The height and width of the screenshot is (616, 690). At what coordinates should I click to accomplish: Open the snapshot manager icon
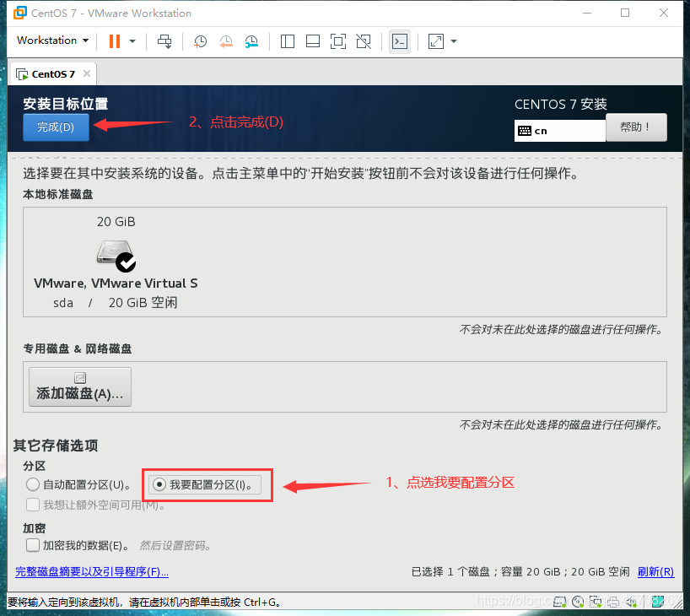click(251, 41)
